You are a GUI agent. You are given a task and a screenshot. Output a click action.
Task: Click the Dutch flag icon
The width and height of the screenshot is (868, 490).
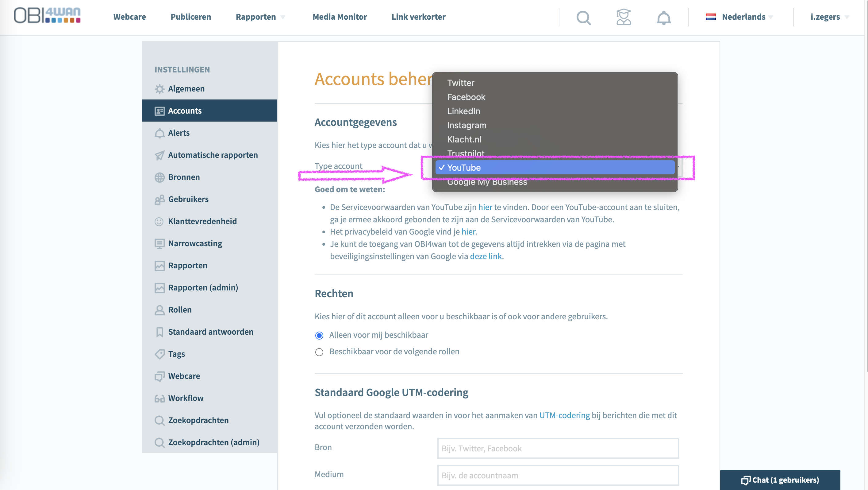711,17
